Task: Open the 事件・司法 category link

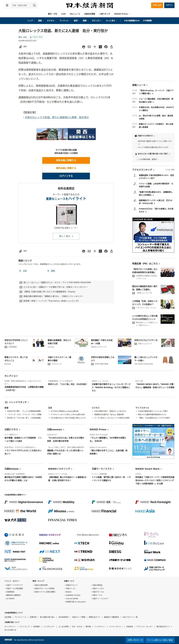Action: coord(22,37)
